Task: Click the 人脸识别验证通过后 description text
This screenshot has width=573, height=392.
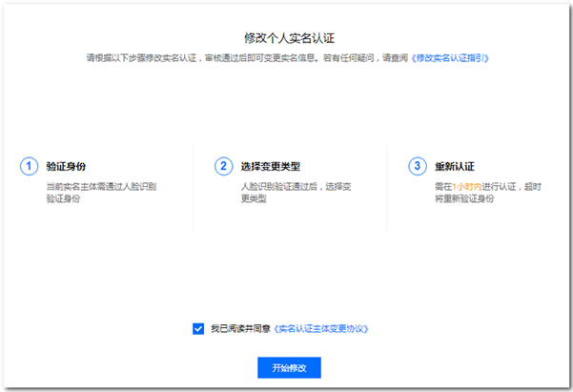Action: point(296,193)
